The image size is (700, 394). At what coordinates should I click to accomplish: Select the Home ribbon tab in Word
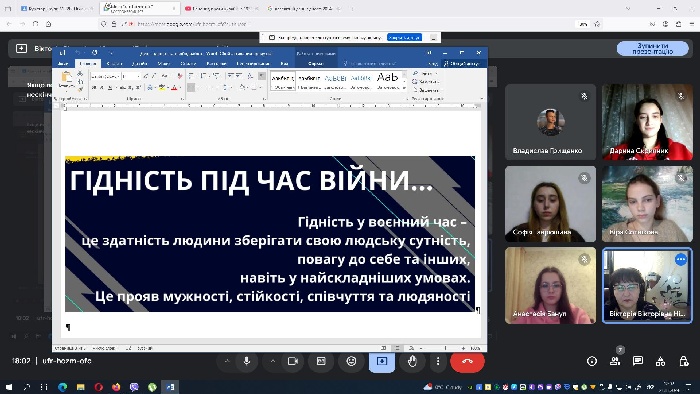pos(88,64)
